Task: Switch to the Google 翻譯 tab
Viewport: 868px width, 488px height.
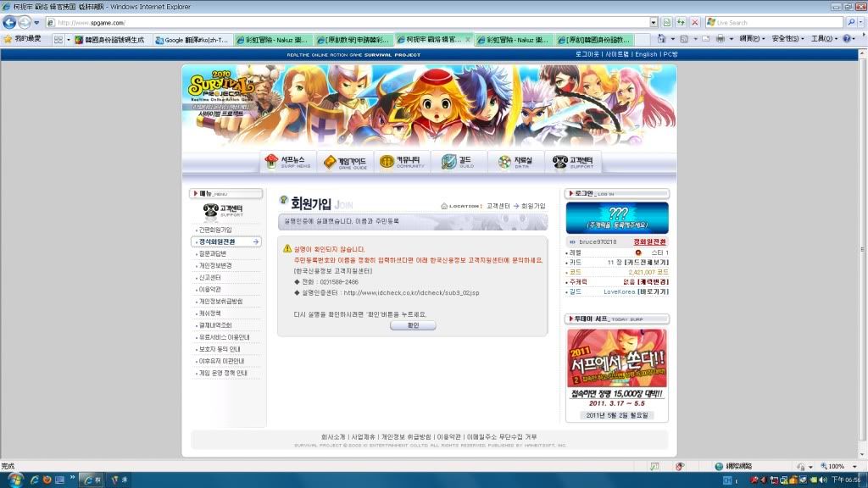Action: [x=192, y=40]
